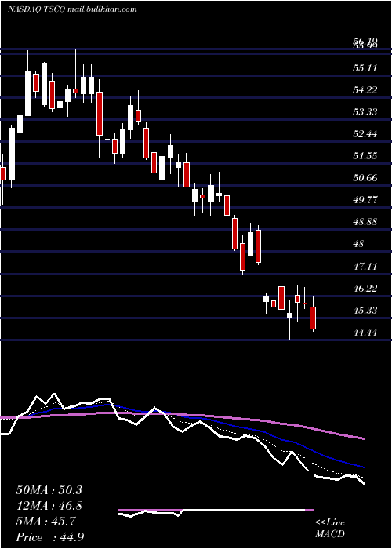Click the 50.66 price axis label
This screenshot has height=549, width=392.
(x=365, y=178)
